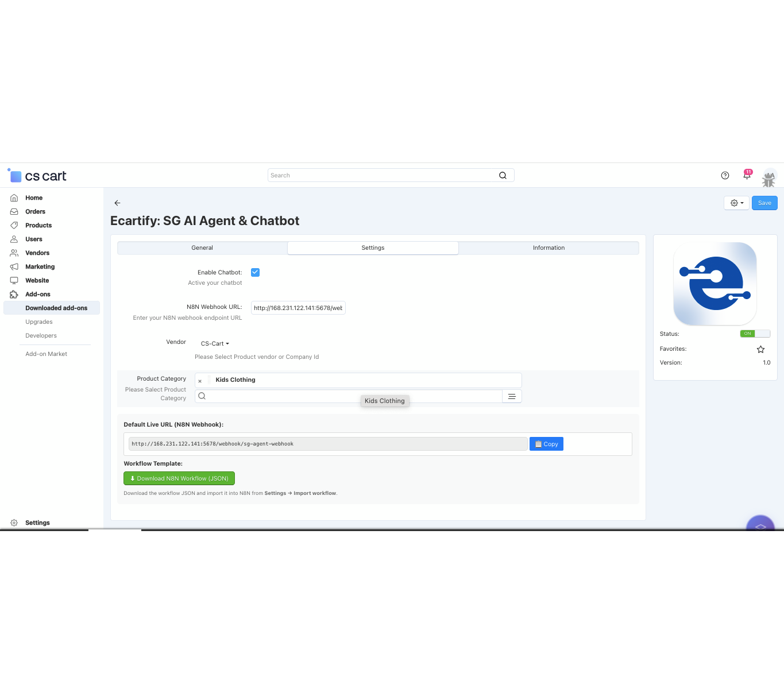Viewport: 784px width, 693px height.
Task: Click the Save button
Action: click(764, 203)
